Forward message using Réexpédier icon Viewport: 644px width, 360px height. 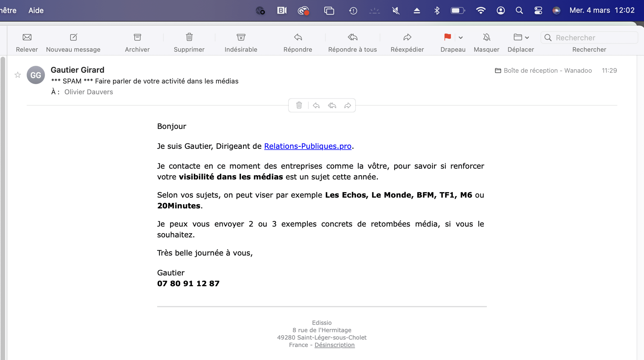pos(407,38)
